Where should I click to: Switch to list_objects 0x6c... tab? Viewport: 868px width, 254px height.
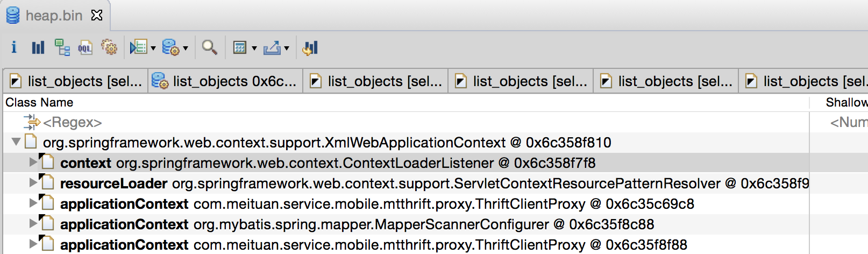pyautogui.click(x=225, y=81)
